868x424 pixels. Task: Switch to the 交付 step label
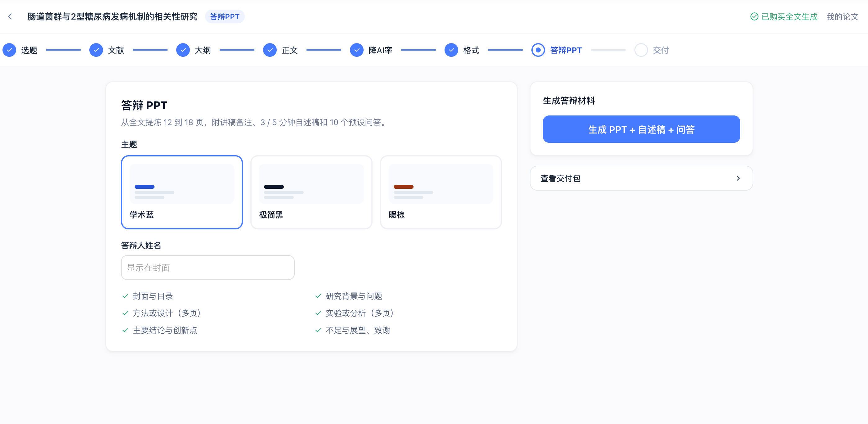(661, 50)
